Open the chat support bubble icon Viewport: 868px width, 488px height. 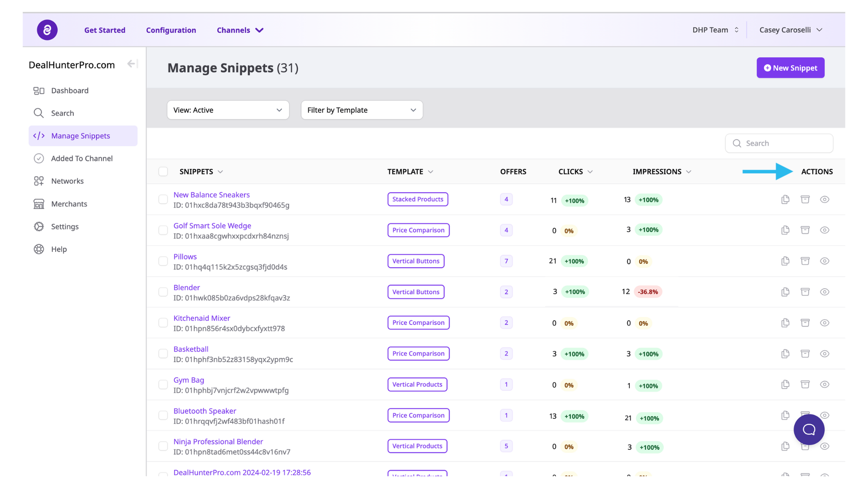[x=809, y=429]
